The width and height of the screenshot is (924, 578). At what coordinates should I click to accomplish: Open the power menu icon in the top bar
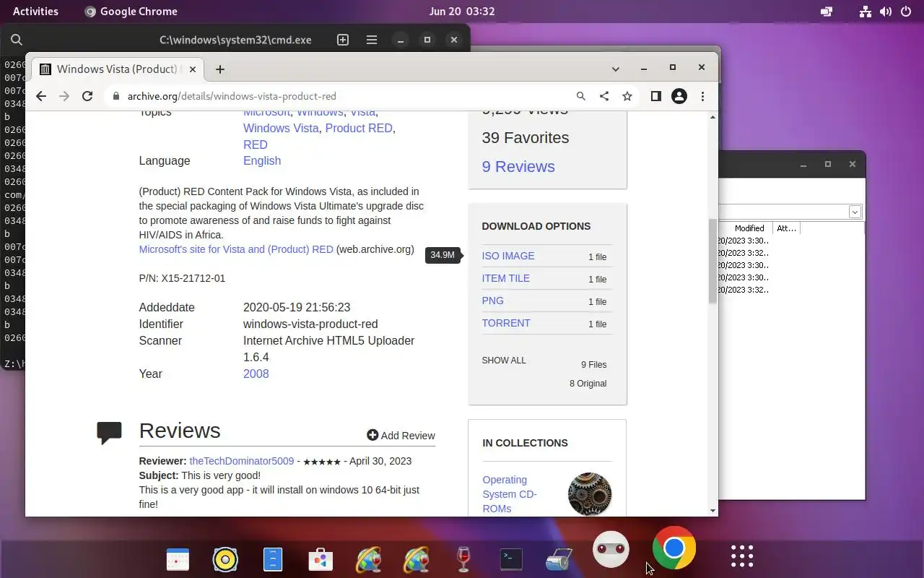click(905, 11)
